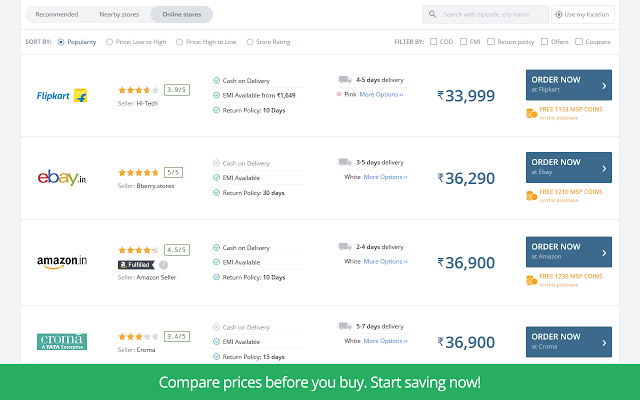Viewport: 640px width, 400px height.
Task: Click Flipkart Cash on Delivery check icon
Action: click(216, 80)
